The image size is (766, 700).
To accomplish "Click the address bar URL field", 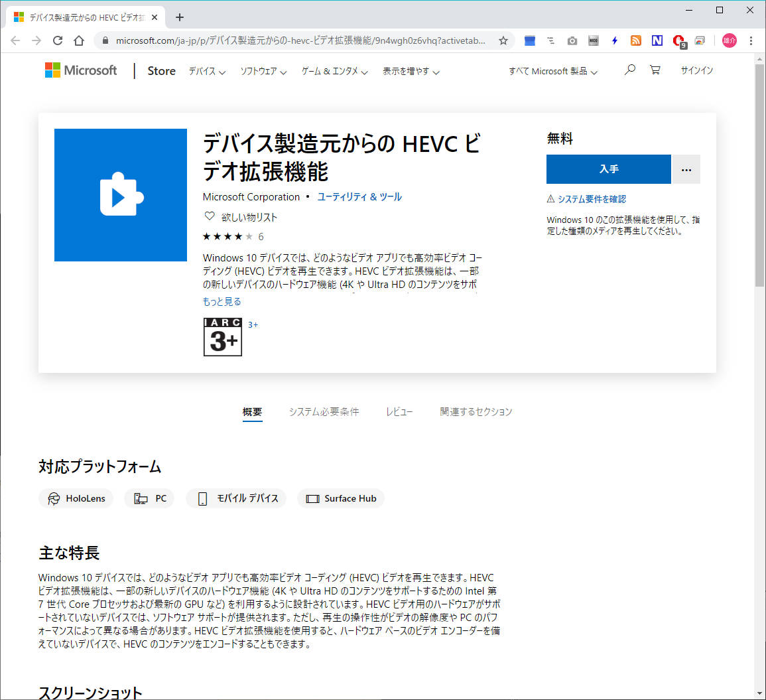I will click(300, 40).
